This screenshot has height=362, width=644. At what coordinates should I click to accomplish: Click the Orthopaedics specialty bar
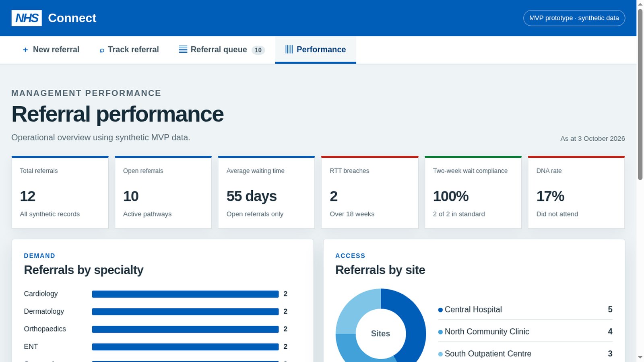click(185, 329)
